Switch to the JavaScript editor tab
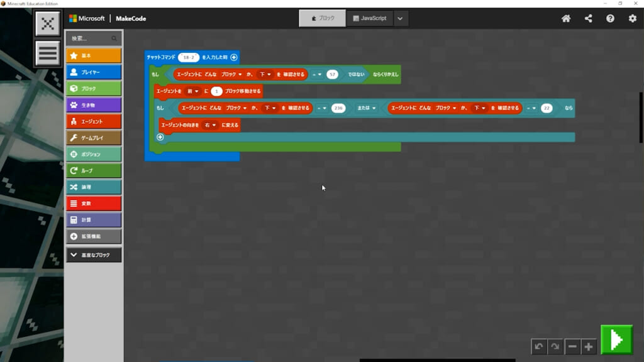The image size is (644, 362). pos(370,18)
